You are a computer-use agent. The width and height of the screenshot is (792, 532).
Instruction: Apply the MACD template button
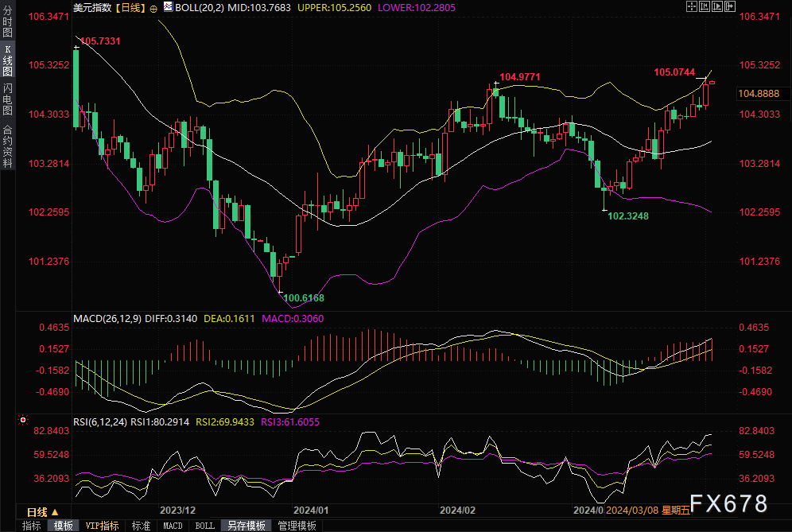click(173, 526)
